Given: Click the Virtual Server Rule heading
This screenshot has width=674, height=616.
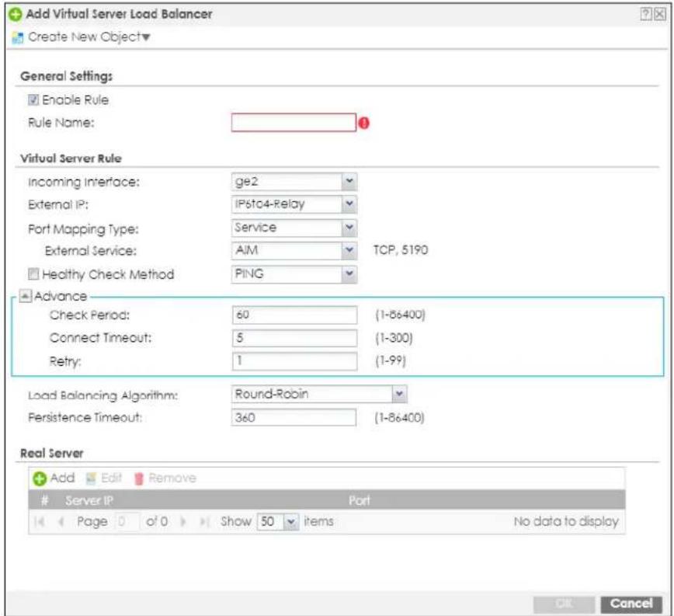Looking at the screenshot, I should click(x=71, y=158).
